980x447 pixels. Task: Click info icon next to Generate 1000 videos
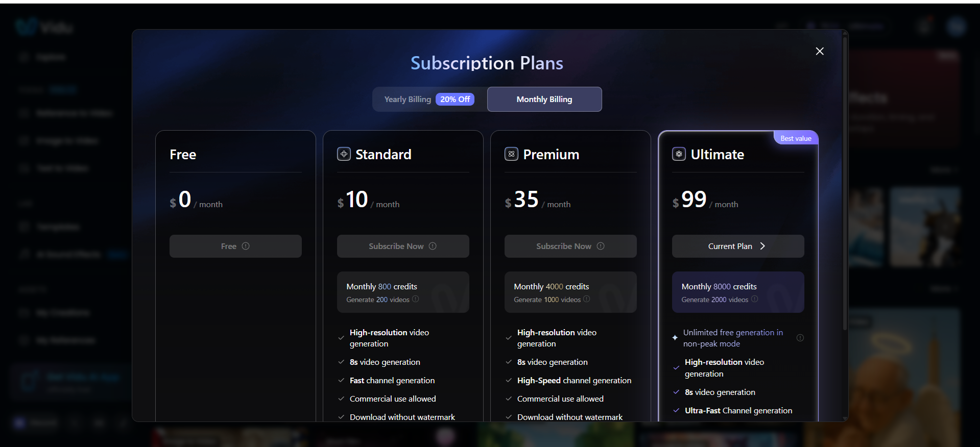(x=587, y=299)
